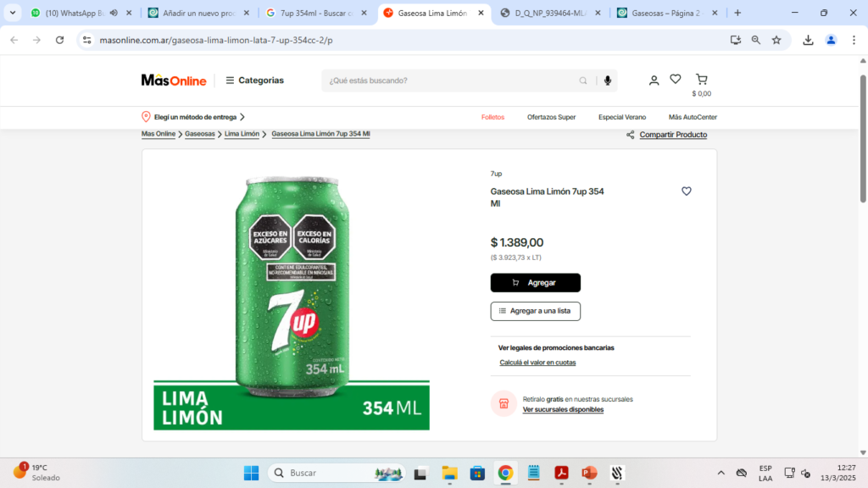Open Chrome downloads
The width and height of the screenshot is (868, 488).
click(x=808, y=40)
